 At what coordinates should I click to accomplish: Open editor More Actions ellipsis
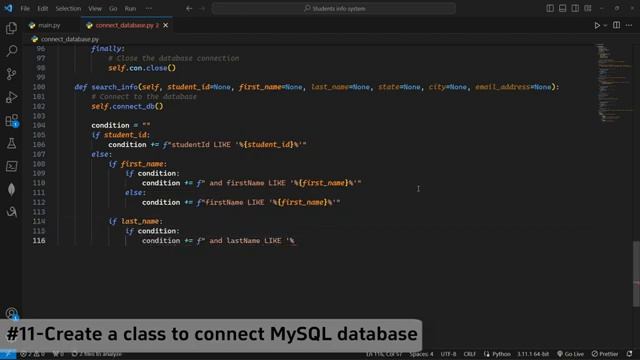pyautogui.click(x=629, y=25)
